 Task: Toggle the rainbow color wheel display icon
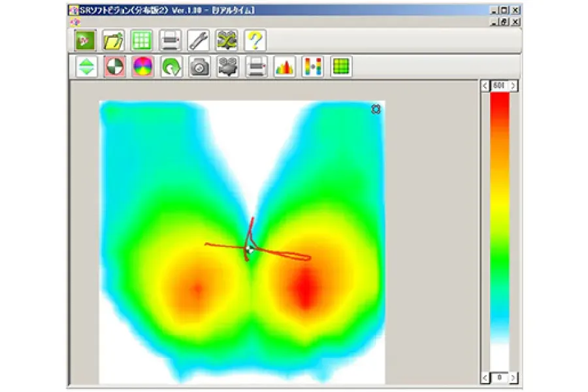tap(142, 67)
